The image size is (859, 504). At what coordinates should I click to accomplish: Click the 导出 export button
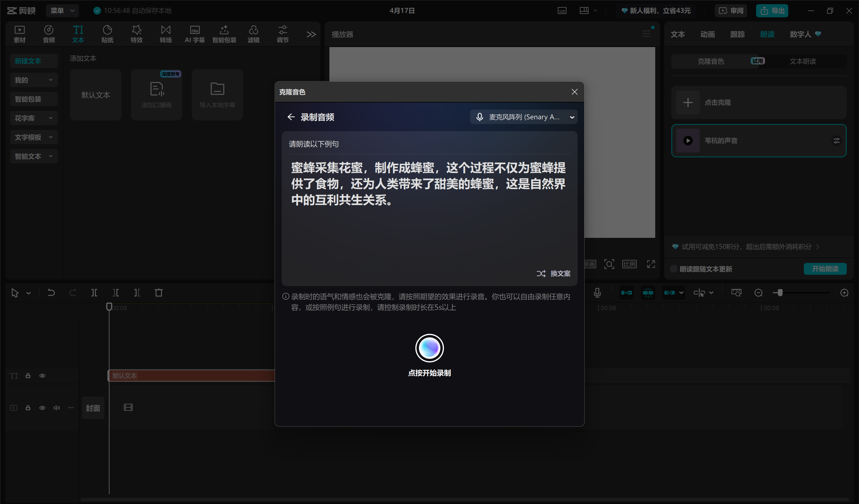pyautogui.click(x=772, y=10)
